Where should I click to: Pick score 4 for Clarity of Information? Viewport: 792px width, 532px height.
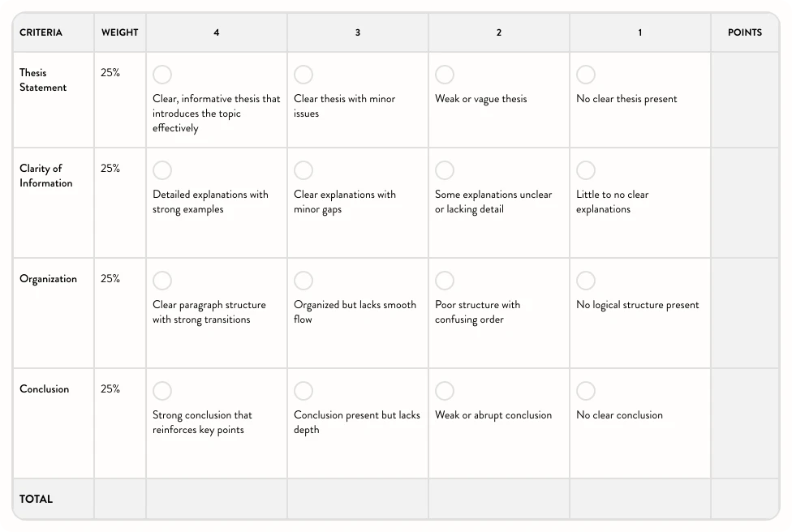coord(162,170)
